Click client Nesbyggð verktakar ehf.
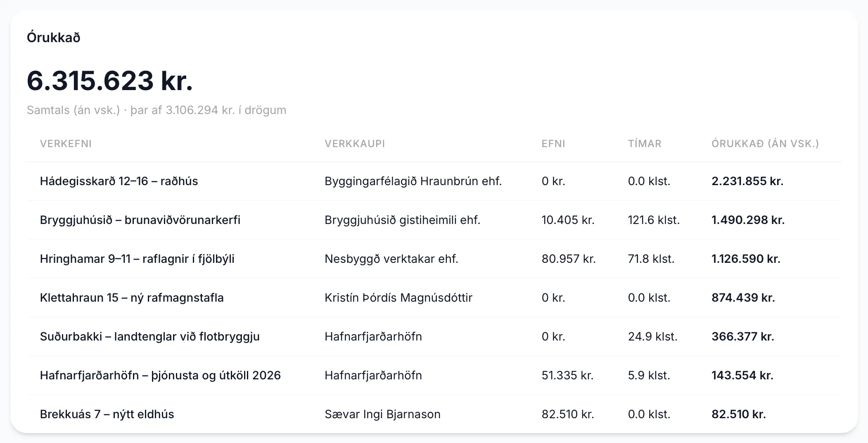Screen dimensions: 868x443 pyautogui.click(x=391, y=259)
